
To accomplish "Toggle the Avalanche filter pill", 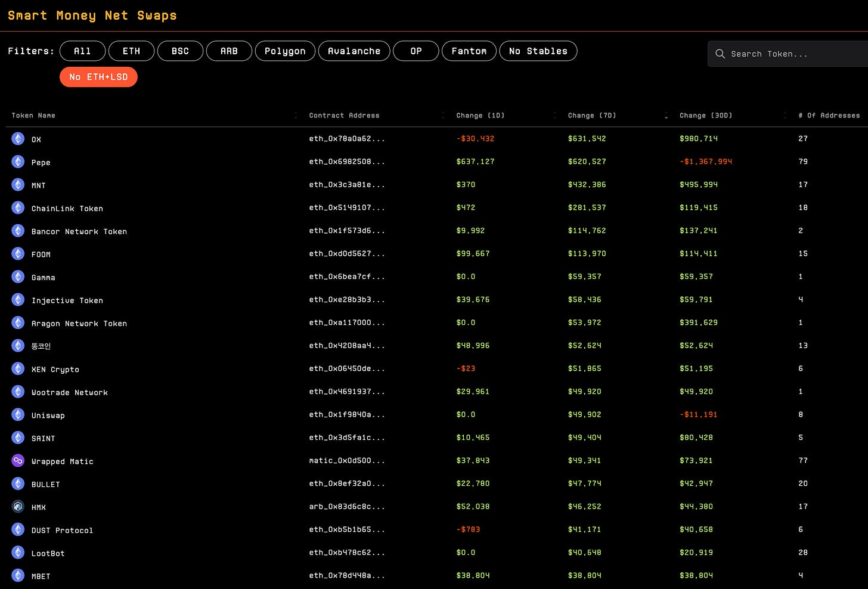I will 354,51.
